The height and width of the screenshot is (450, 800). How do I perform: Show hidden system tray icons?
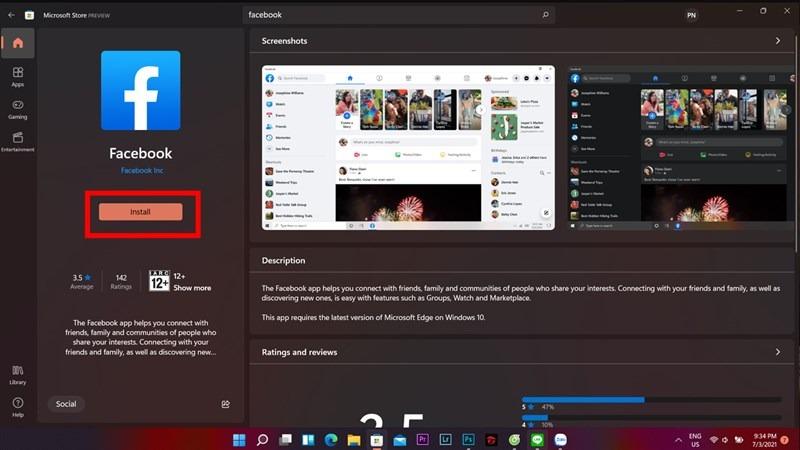[679, 440]
